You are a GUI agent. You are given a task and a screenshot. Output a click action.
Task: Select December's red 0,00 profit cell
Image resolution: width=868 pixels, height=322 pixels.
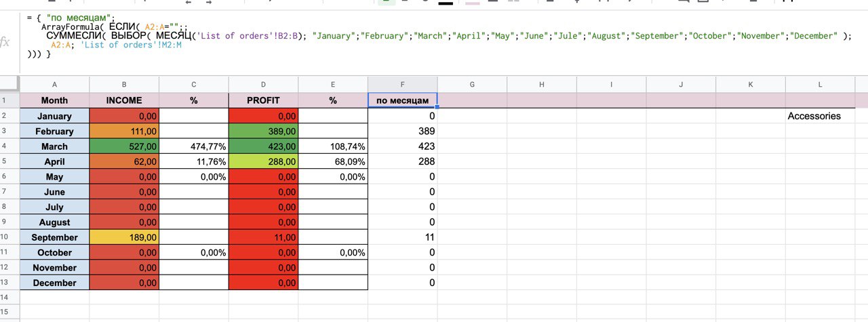[264, 283]
